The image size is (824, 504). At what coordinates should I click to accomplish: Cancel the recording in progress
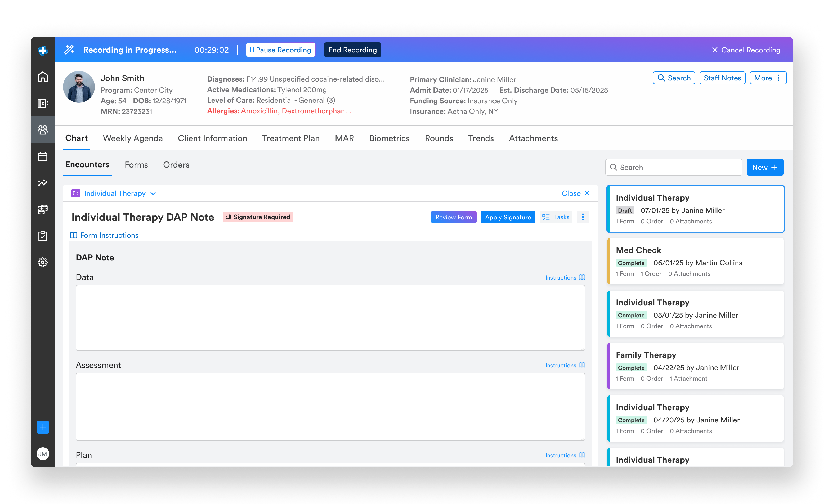[x=746, y=50]
